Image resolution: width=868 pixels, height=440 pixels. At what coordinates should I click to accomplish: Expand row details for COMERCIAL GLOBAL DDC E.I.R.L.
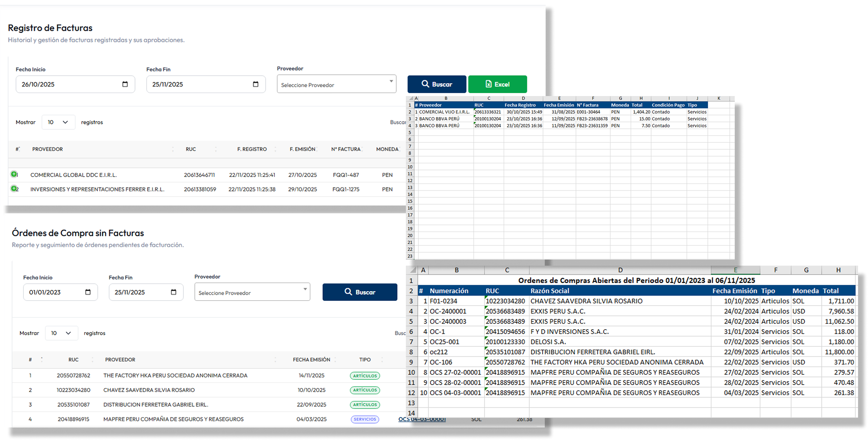click(14, 174)
